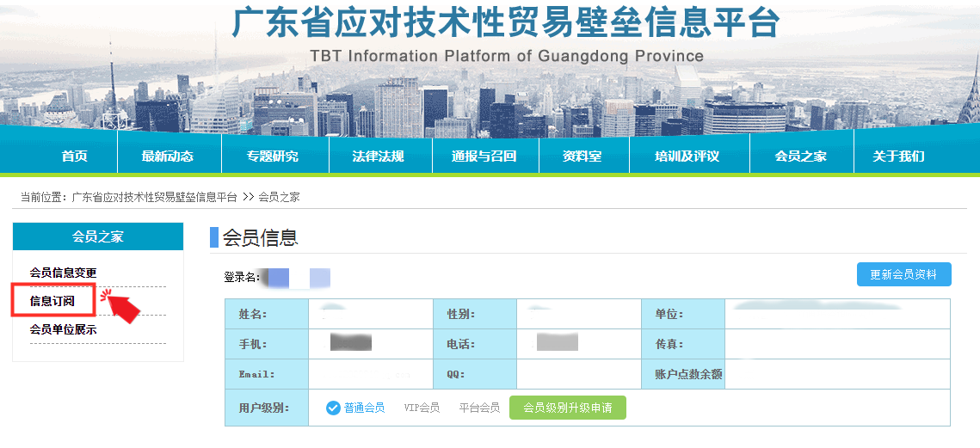The width and height of the screenshot is (980, 448).
Task: Open the 专题研究 menu item
Action: tap(273, 156)
